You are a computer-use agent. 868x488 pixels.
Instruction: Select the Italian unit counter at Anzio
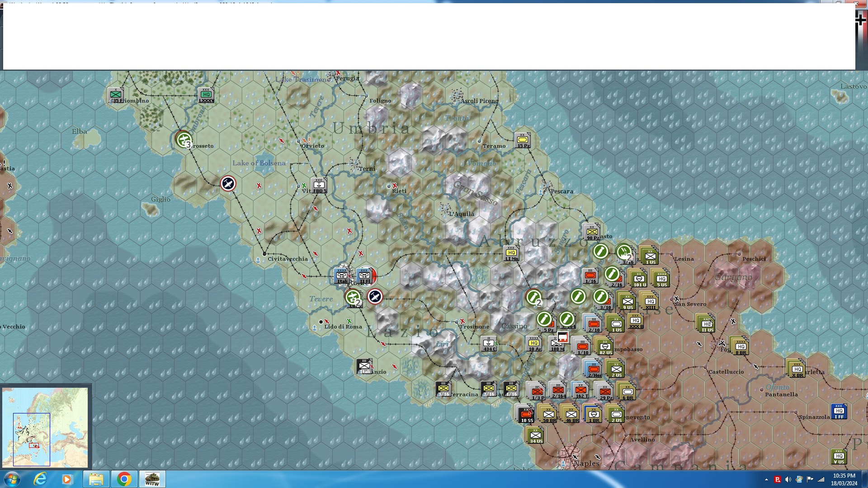[x=364, y=366]
